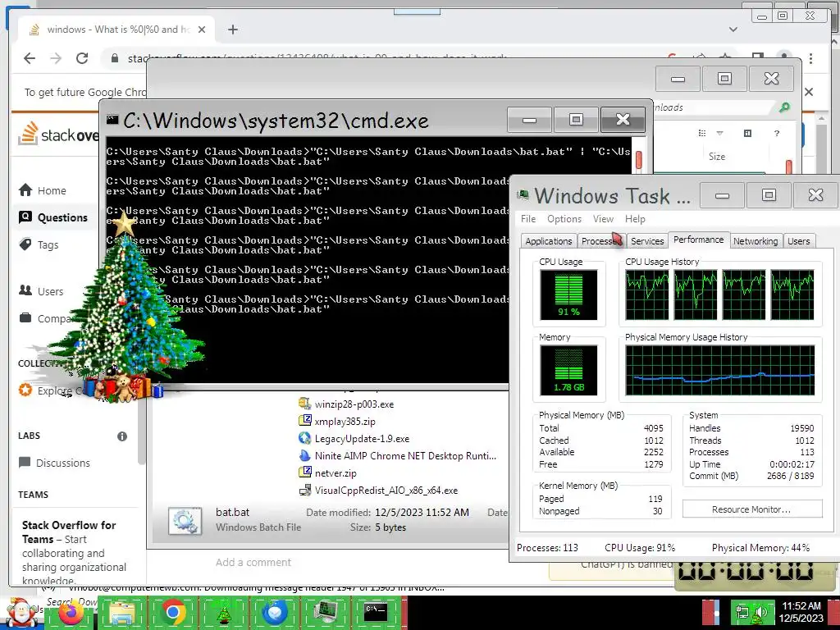The width and height of the screenshot is (840, 630).
Task: Click the cmd.exe title bar icon
Action: pos(112,120)
